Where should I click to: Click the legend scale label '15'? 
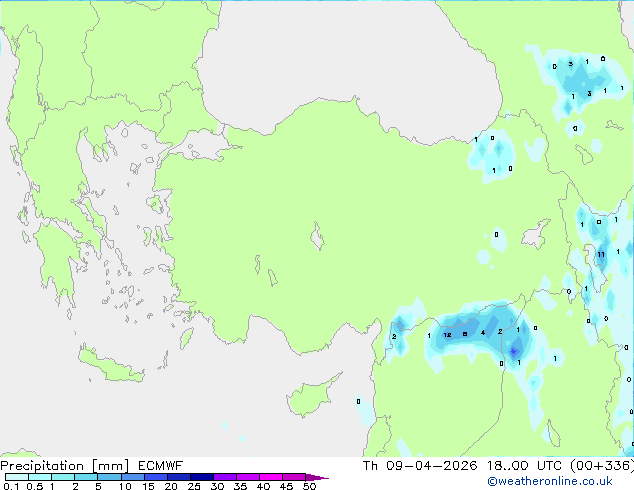click(148, 486)
